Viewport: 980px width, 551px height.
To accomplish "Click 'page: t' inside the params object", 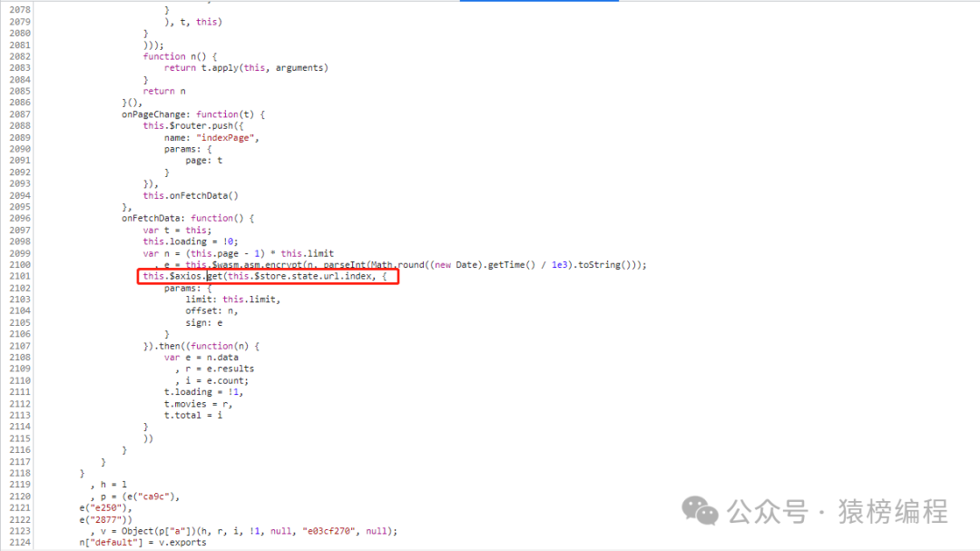I will coord(204,161).
